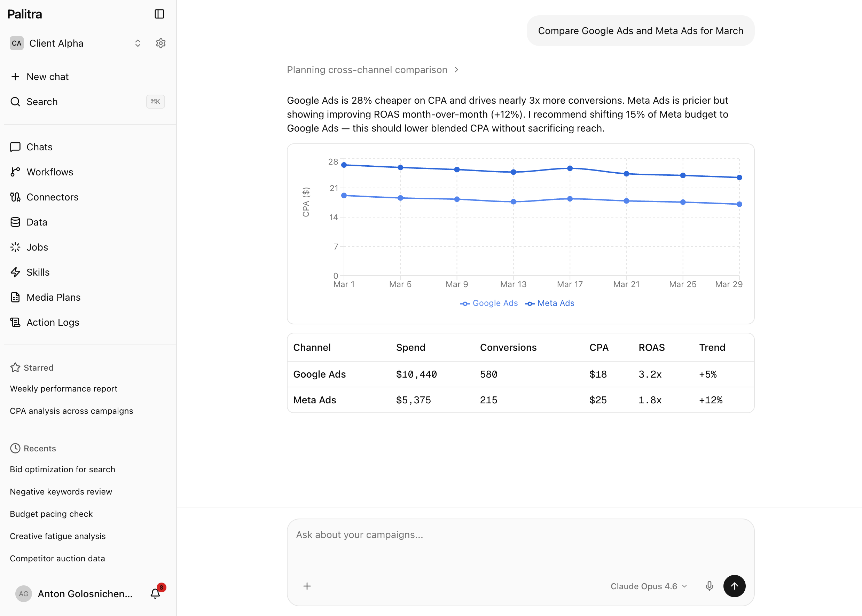Click the Media Plans document icon

15,297
